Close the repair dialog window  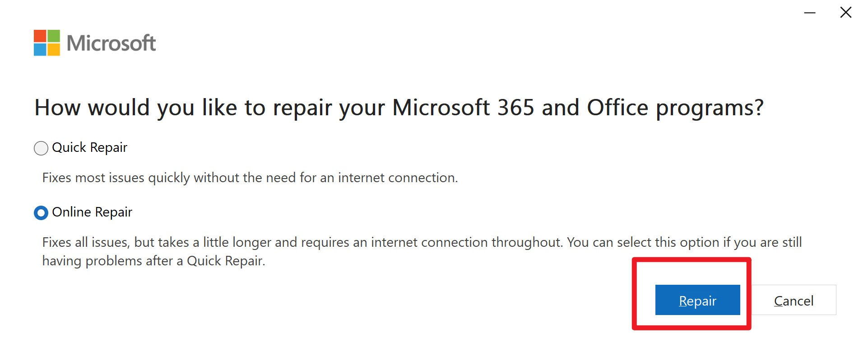pos(846,13)
